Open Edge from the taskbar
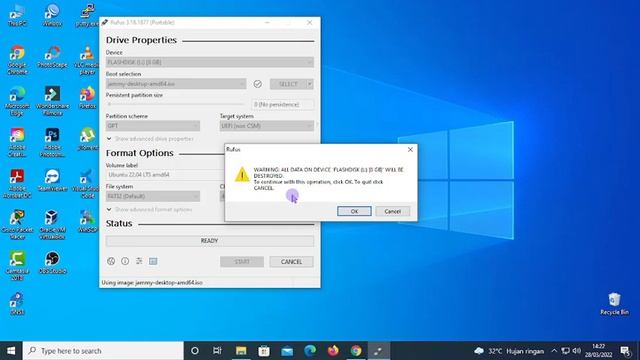The height and width of the screenshot is (360, 640). click(x=310, y=351)
